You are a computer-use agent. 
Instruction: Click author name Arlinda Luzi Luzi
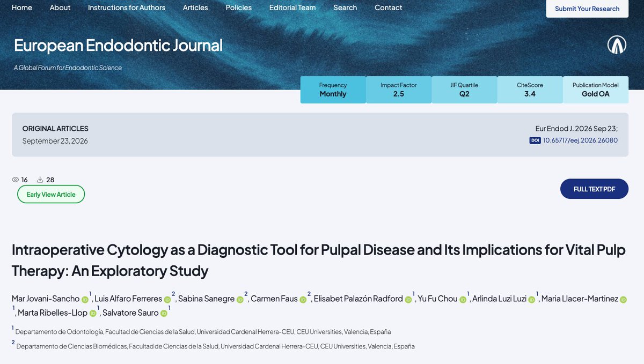[x=500, y=299]
